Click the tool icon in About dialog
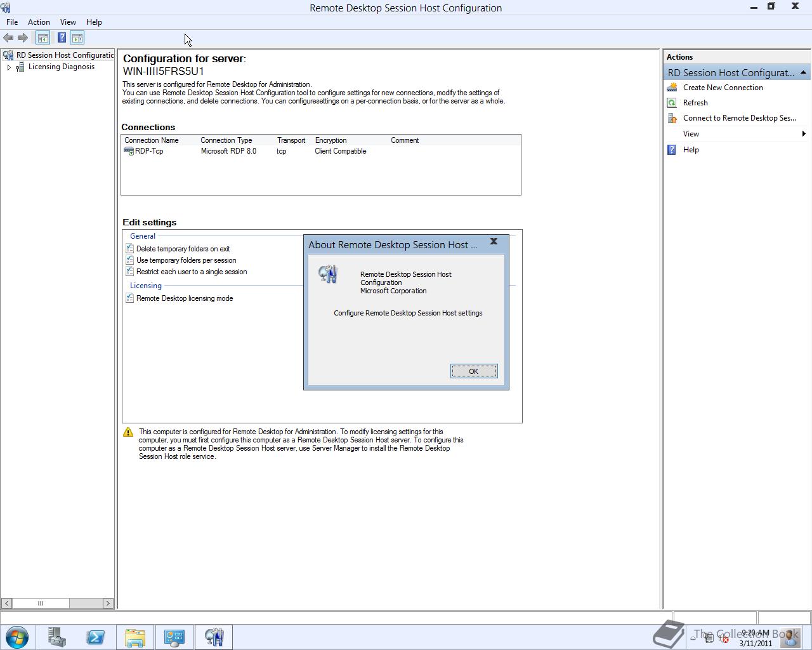 click(328, 274)
